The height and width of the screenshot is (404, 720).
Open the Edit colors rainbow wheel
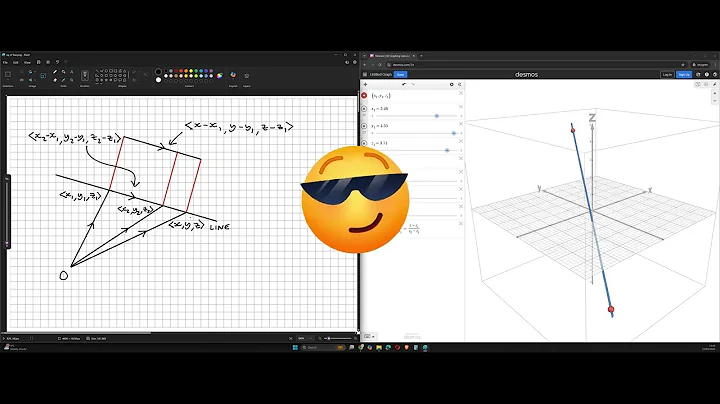tap(219, 76)
